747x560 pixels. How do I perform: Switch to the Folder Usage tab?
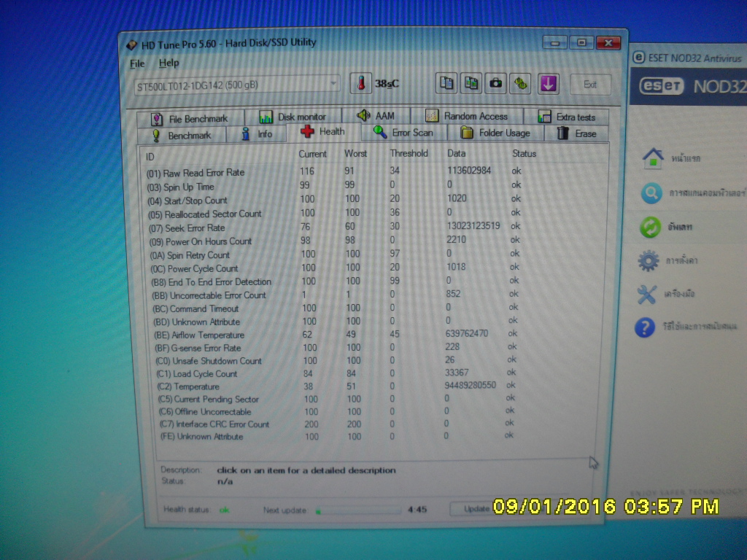[495, 133]
